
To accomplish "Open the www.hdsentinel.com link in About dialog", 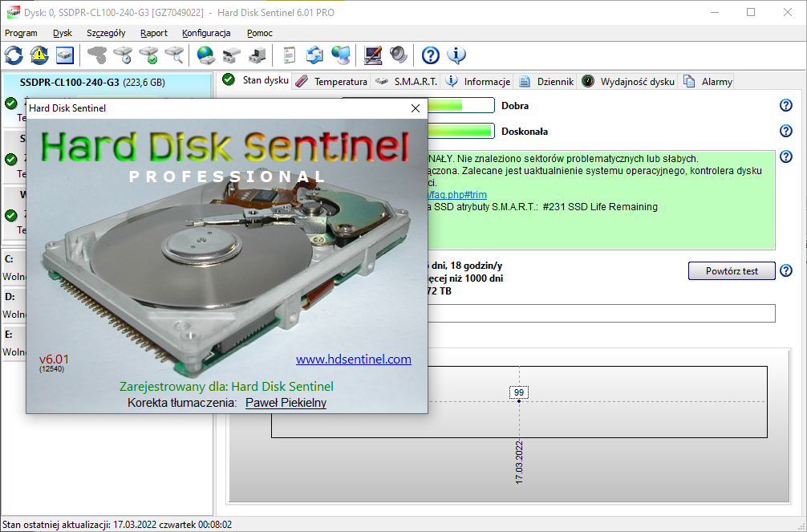I will pyautogui.click(x=354, y=359).
